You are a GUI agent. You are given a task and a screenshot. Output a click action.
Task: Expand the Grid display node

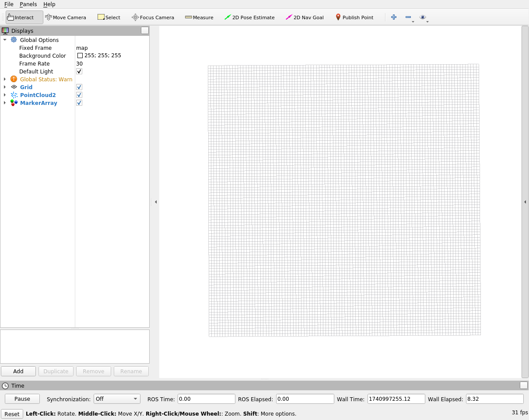point(5,87)
